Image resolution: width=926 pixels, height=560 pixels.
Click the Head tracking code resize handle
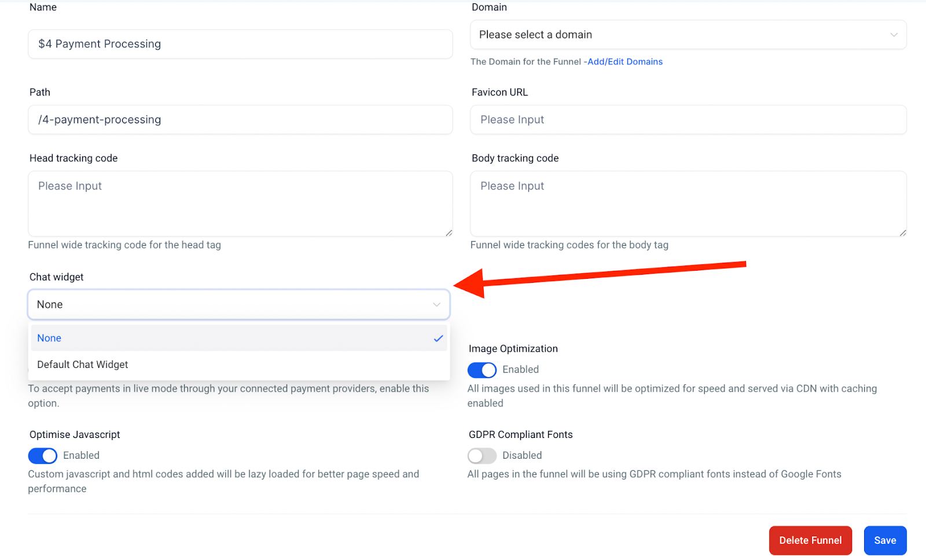click(x=449, y=233)
